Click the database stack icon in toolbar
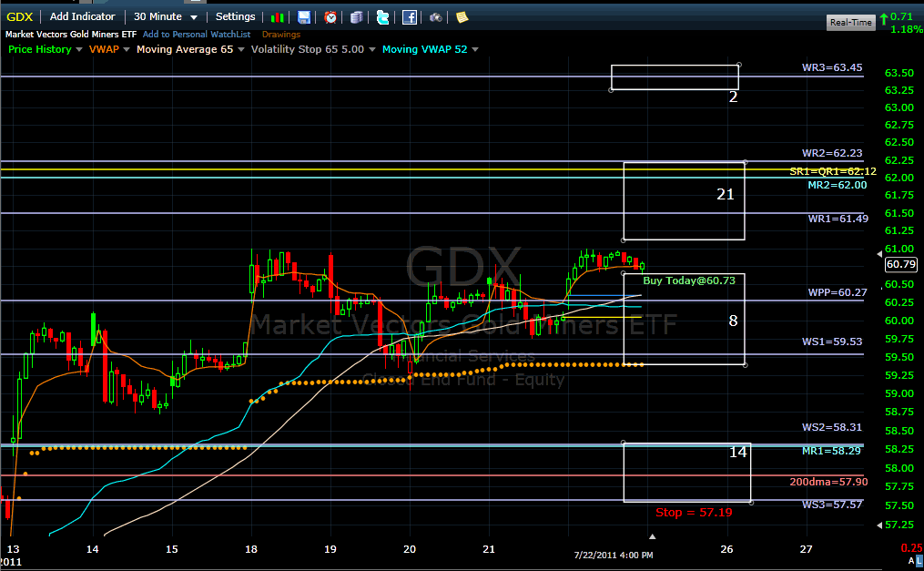The height and width of the screenshot is (571, 924). (356, 17)
